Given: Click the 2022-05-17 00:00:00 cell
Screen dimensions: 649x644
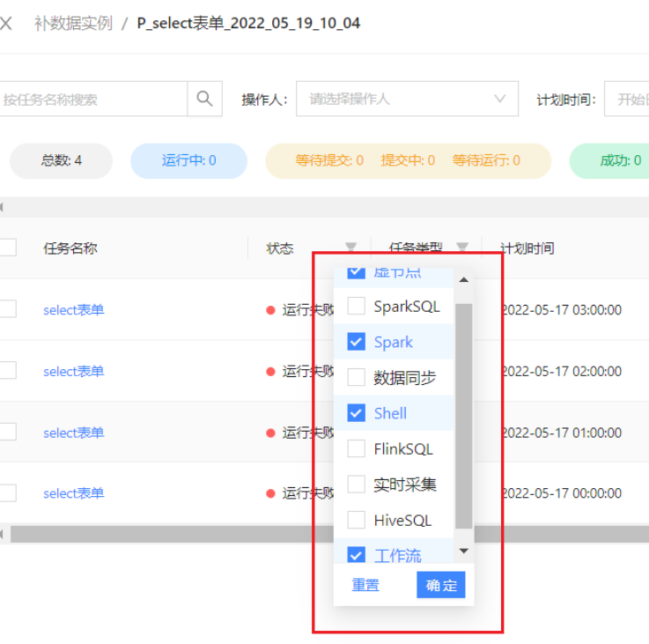Looking at the screenshot, I should point(562,493).
